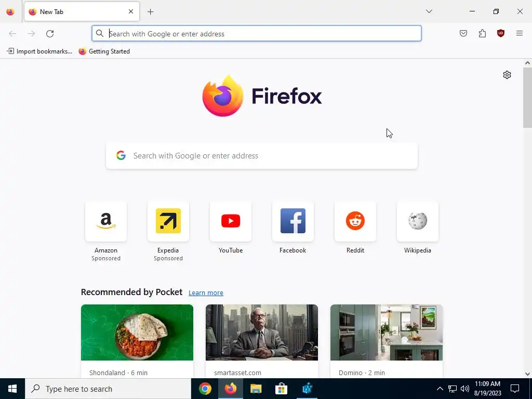Select Import bookmarks in bookmarks toolbar
Viewport: 532px width, 399px height.
[39, 51]
